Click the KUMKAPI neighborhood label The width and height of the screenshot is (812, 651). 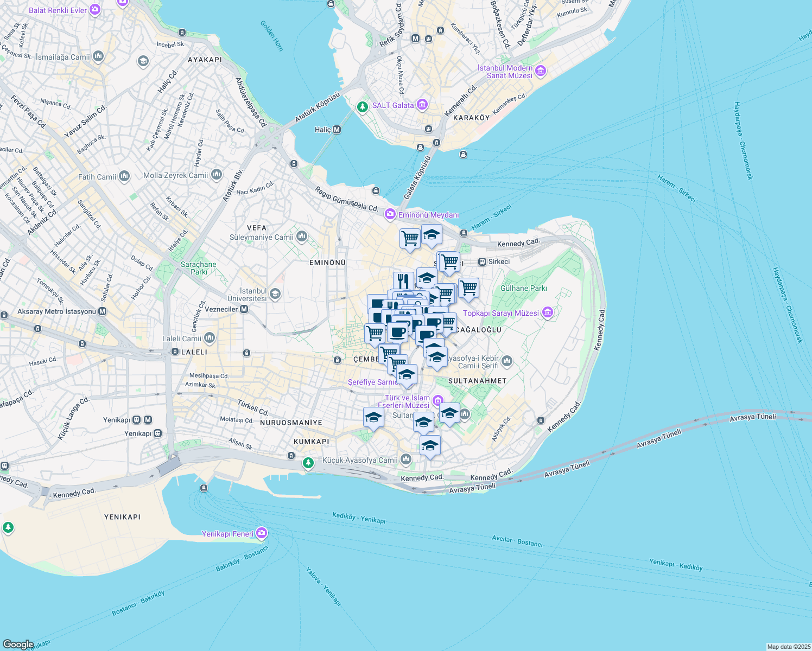click(312, 442)
